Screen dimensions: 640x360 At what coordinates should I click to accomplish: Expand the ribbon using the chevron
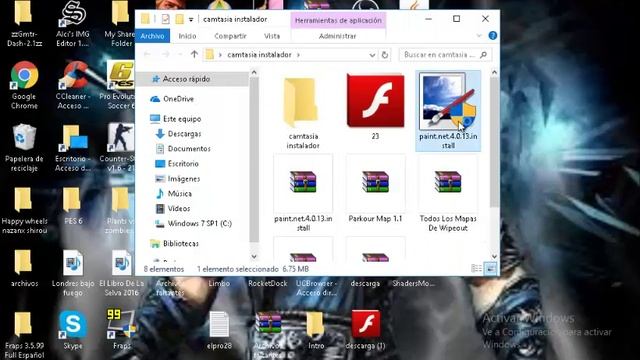tap(479, 36)
